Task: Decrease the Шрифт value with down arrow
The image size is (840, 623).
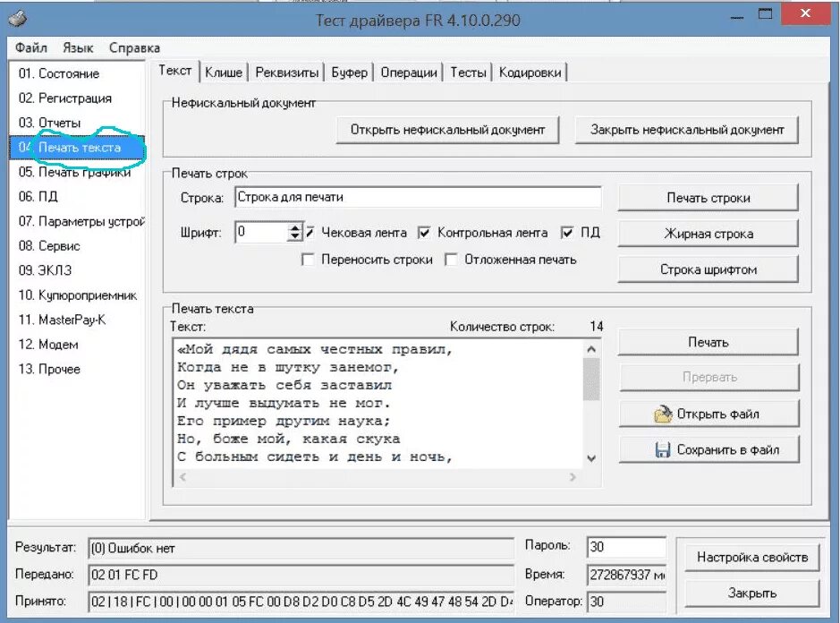Action: [294, 236]
